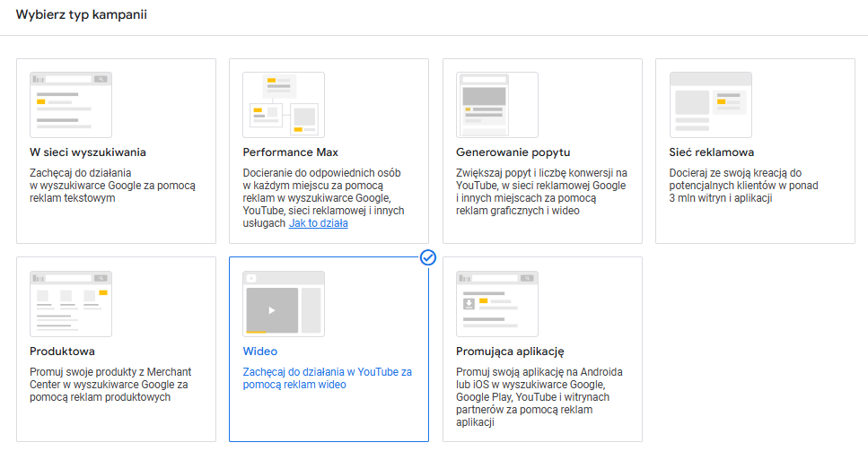This screenshot has height=460, width=868.
Task: Click description 'Promuj swoje produkty z Merchant Center'
Action: (x=110, y=385)
